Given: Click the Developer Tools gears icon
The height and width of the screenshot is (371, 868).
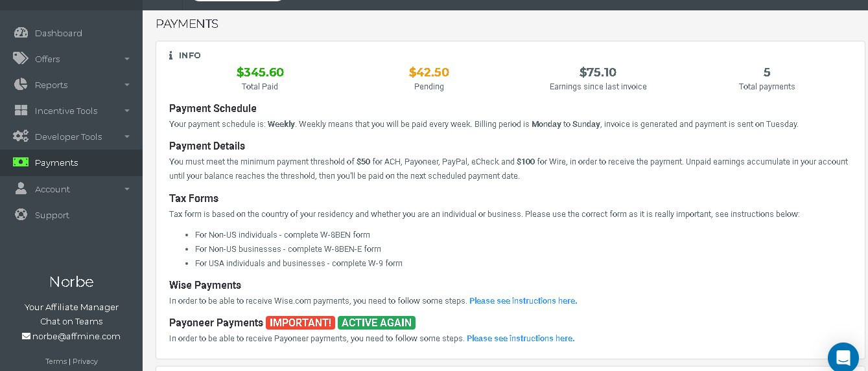Looking at the screenshot, I should point(21,137).
